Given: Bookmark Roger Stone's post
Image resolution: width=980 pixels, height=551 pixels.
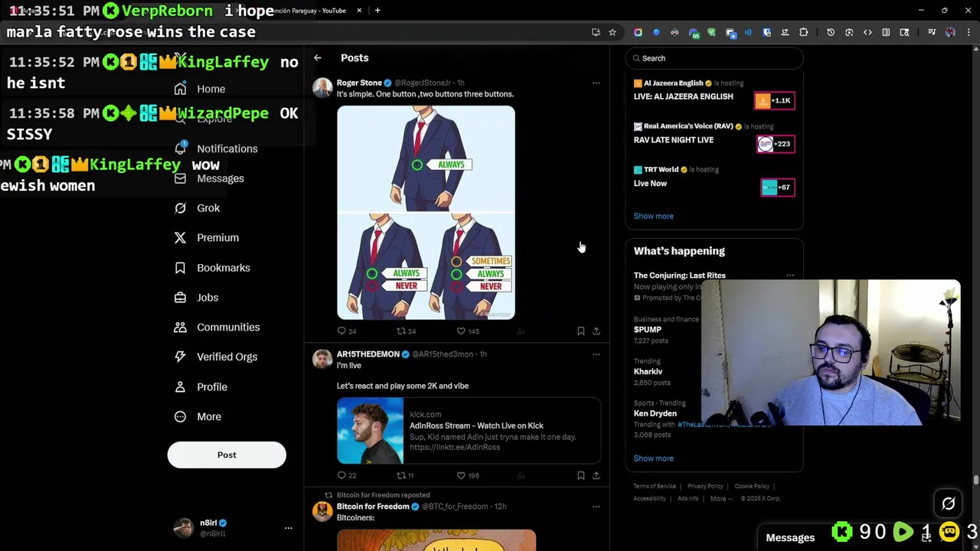Looking at the screenshot, I should click(x=580, y=331).
